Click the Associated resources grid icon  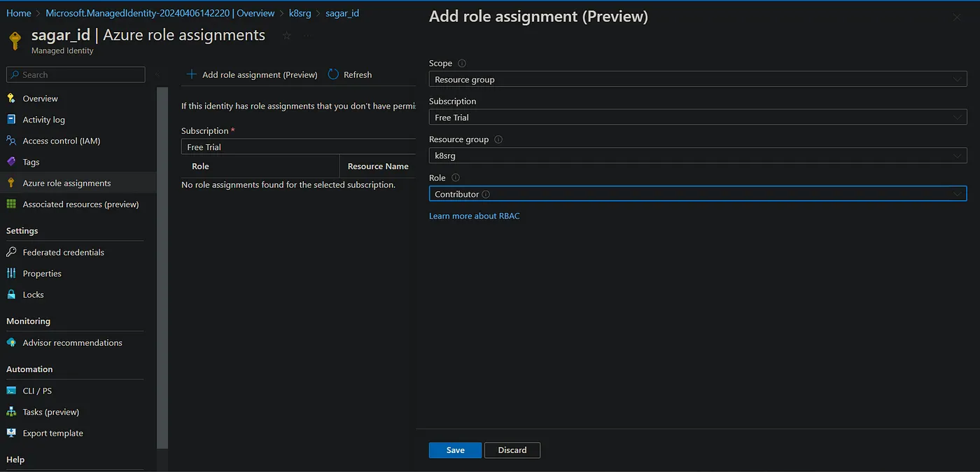pyautogui.click(x=11, y=204)
